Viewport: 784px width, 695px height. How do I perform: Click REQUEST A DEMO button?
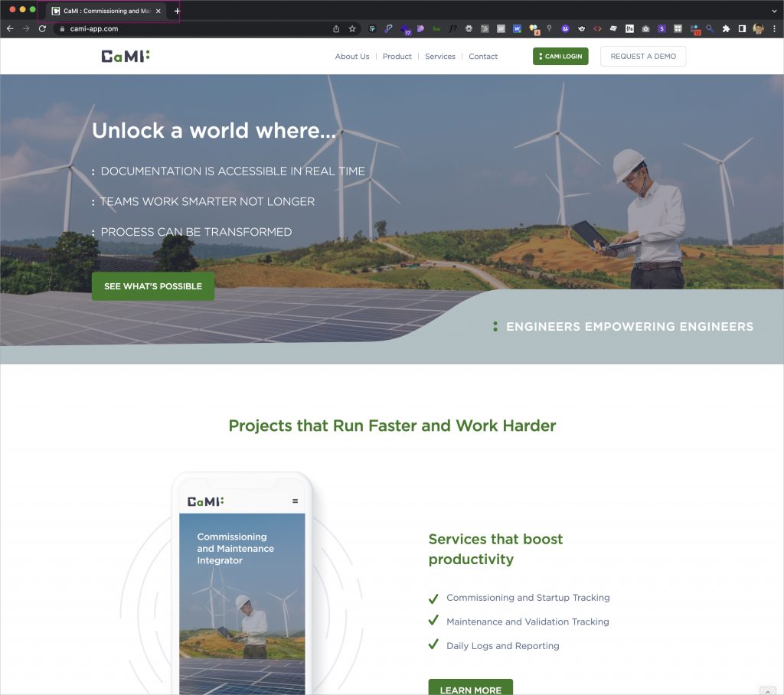643,57
